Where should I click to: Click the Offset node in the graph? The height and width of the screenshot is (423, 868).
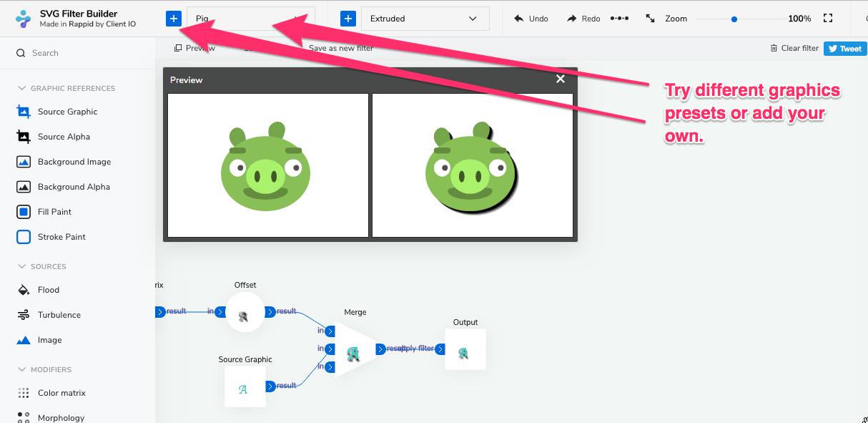(245, 311)
